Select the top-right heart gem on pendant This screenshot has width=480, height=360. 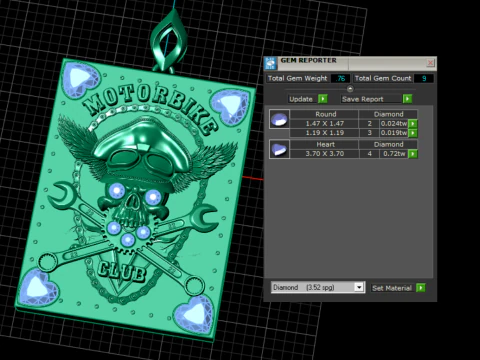pos(230,106)
